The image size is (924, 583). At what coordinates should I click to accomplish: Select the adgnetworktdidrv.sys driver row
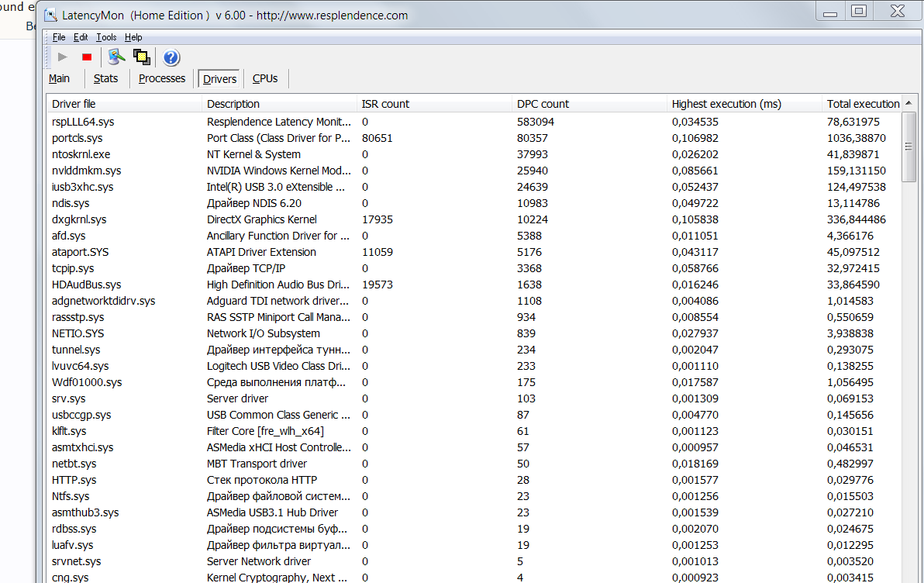click(474, 301)
